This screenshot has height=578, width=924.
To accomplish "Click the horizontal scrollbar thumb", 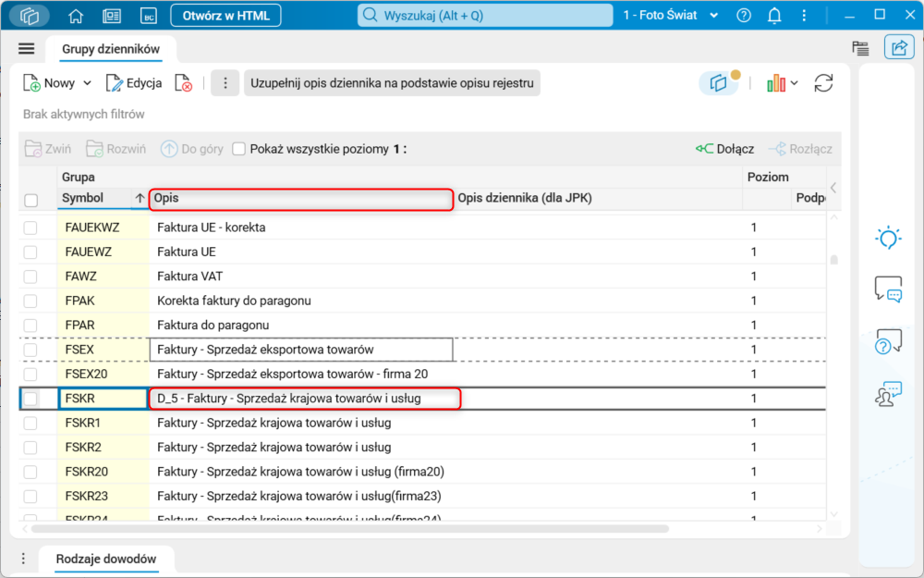I will [349, 529].
